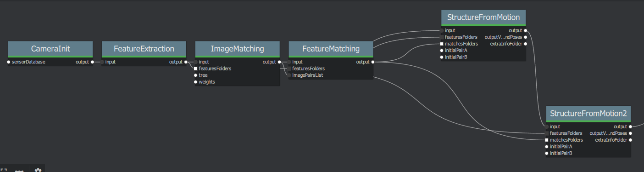Select the StructureFromMotion node title
Screen dimensions: 644x172
coord(483,17)
